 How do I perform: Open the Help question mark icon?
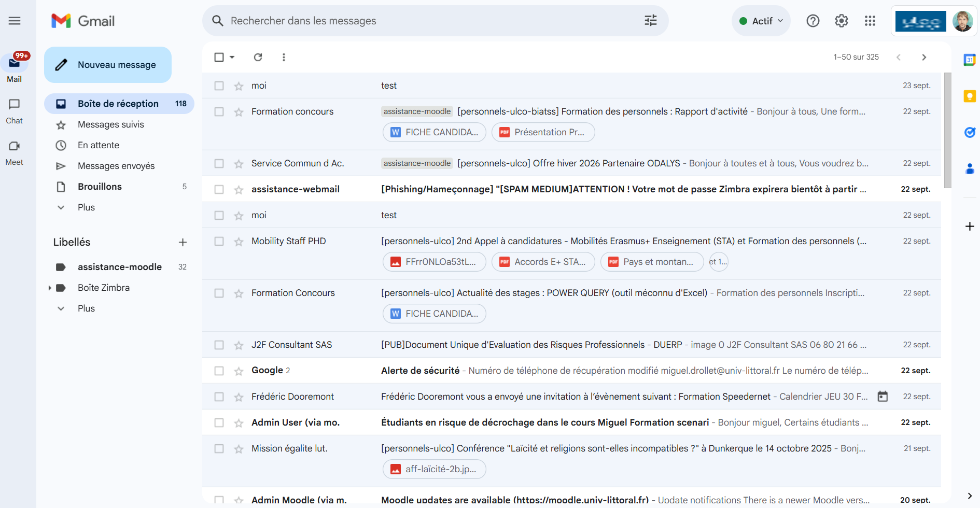[813, 21]
